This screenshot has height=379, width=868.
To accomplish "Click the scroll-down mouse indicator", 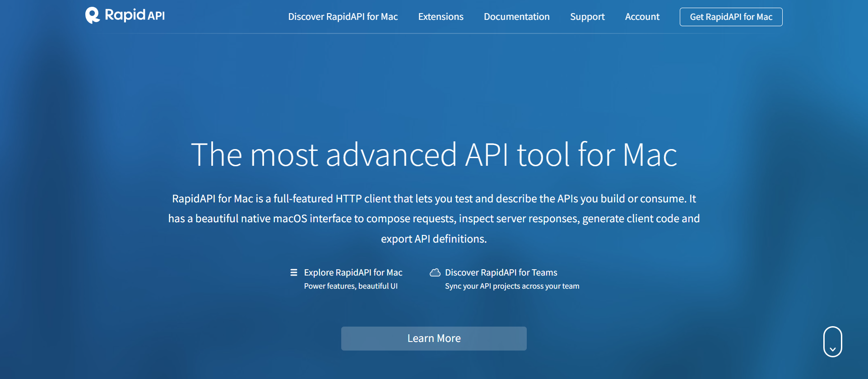I will tap(833, 342).
